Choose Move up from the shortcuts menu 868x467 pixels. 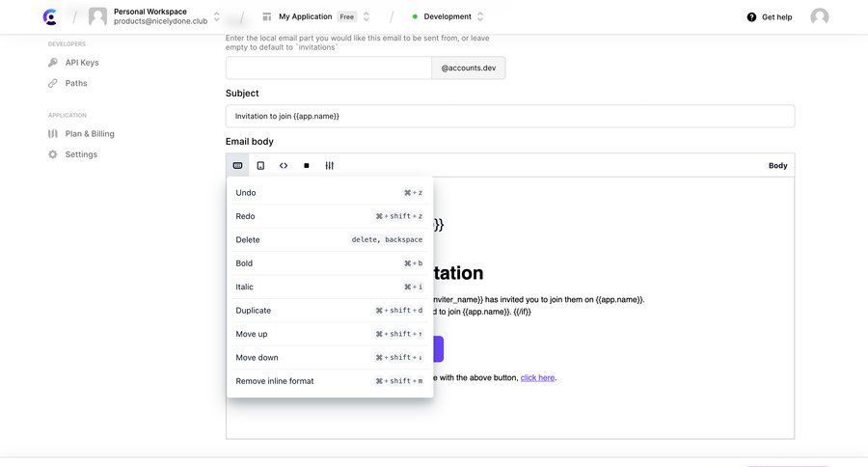click(x=330, y=334)
